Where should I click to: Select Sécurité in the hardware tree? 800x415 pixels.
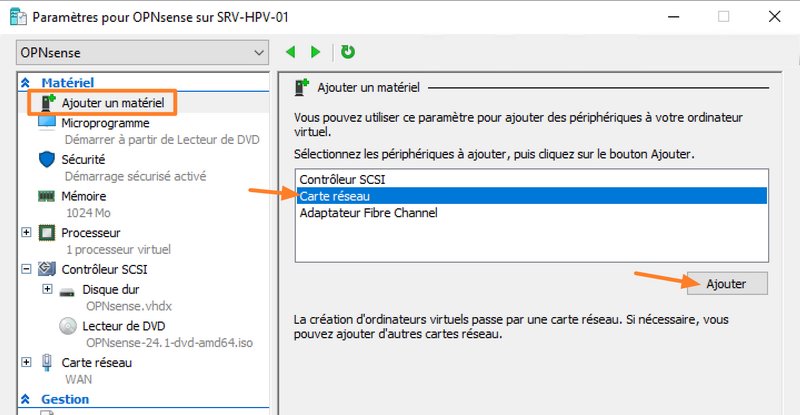tap(83, 160)
